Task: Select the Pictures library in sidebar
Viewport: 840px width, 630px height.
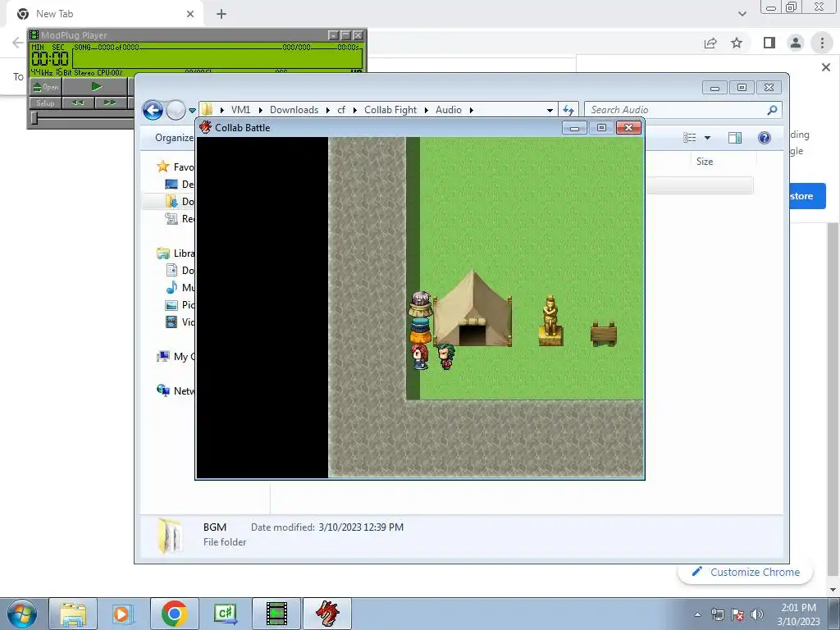Action: [180, 305]
